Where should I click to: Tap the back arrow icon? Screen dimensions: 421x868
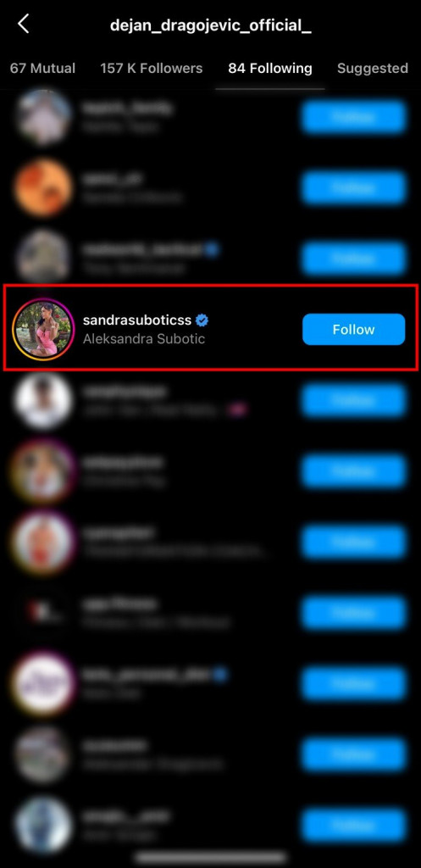pos(24,24)
